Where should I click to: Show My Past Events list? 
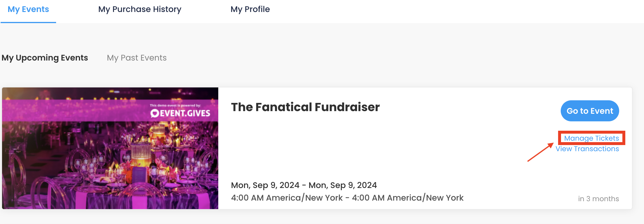137,58
